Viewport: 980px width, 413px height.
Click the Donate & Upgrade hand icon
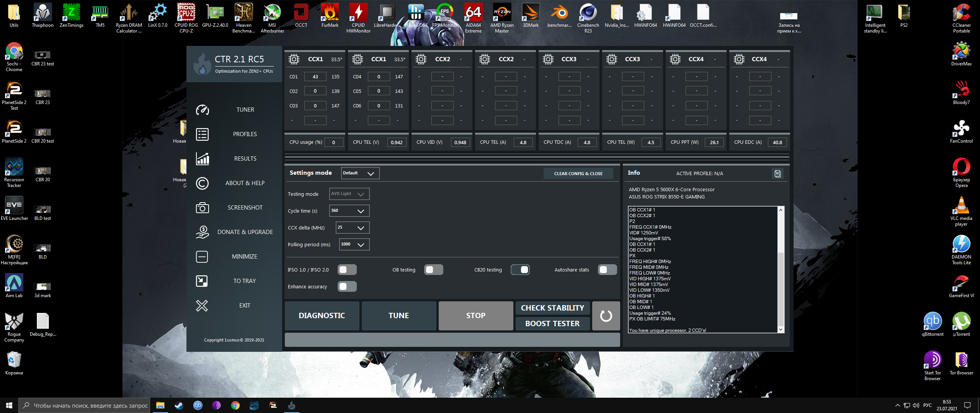click(202, 232)
